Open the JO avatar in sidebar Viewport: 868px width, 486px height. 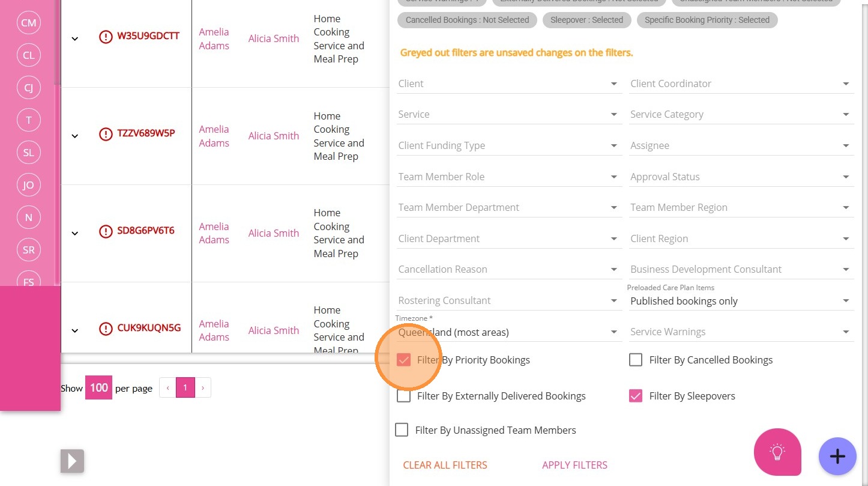(x=28, y=185)
